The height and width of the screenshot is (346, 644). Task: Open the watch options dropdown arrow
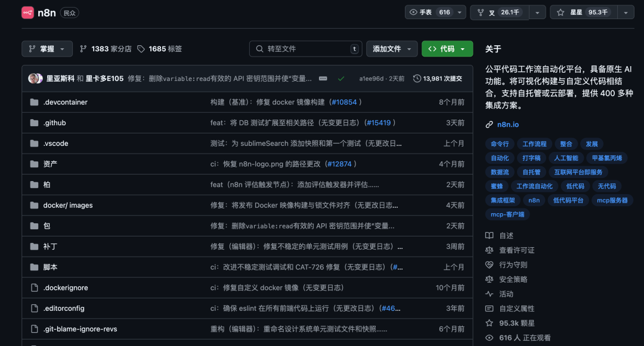click(x=460, y=13)
